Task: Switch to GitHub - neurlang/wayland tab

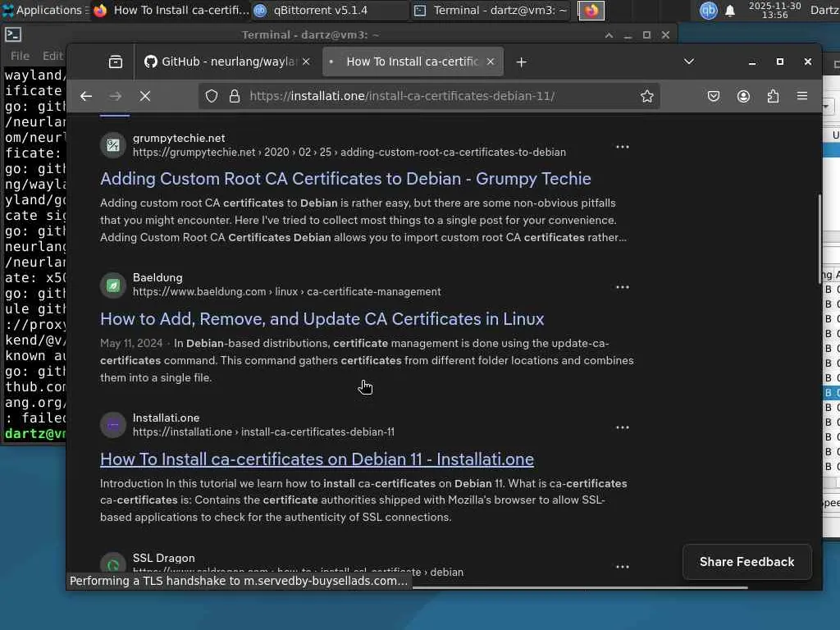Action: pyautogui.click(x=228, y=62)
